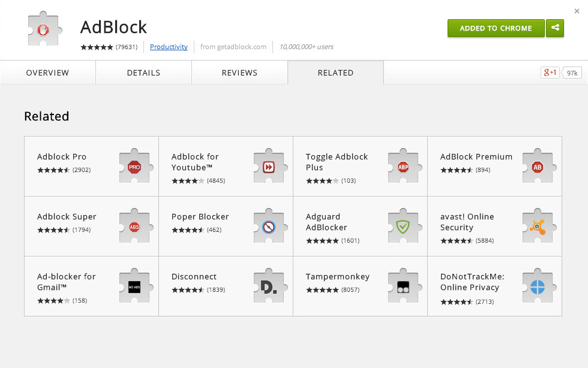Click the 'from getadblock.com' text
The image size is (588, 368).
coord(233,47)
